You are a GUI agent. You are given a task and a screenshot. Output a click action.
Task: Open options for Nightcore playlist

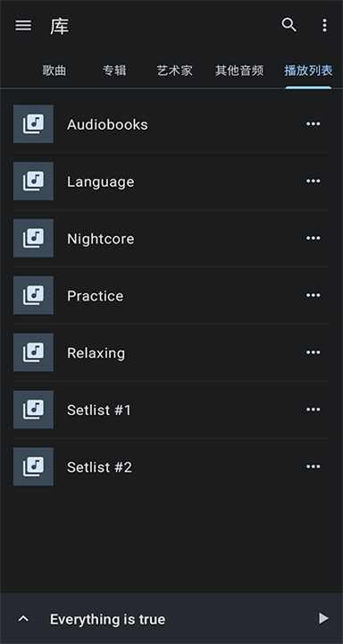(313, 238)
